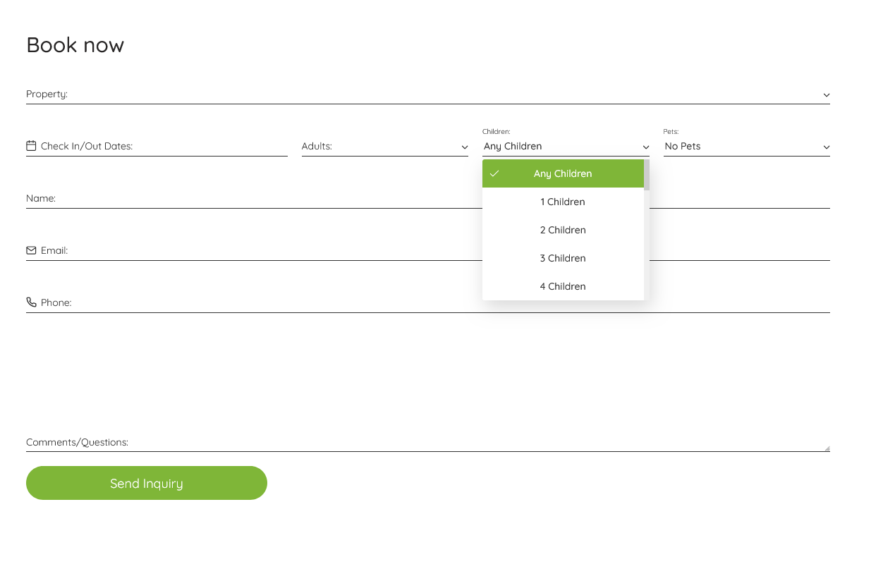
Task: Collapse the Children dropdown showing Any Children
Action: click(565, 147)
